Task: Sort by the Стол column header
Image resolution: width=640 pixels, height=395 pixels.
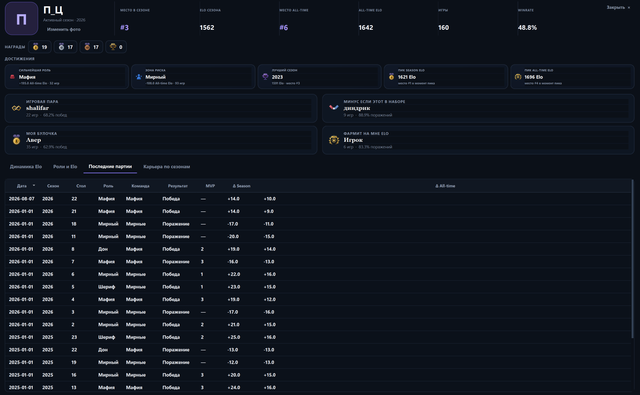Action: tap(81, 186)
